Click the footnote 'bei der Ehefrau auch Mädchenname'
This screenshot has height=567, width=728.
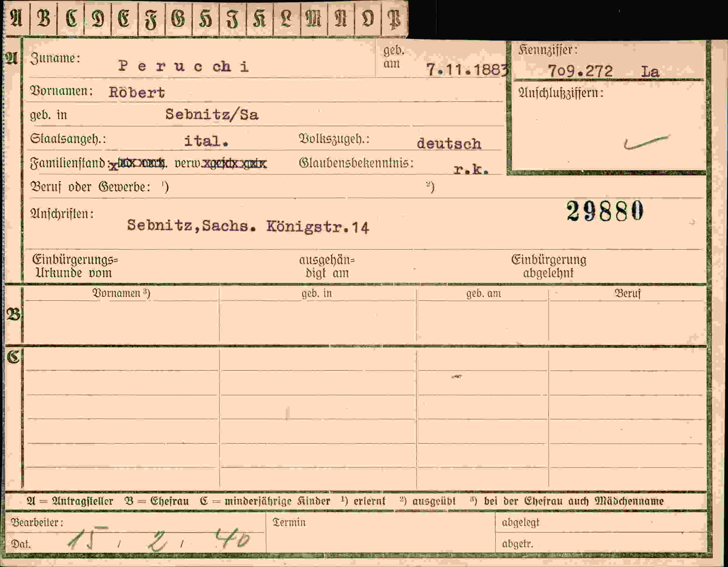[574, 501]
